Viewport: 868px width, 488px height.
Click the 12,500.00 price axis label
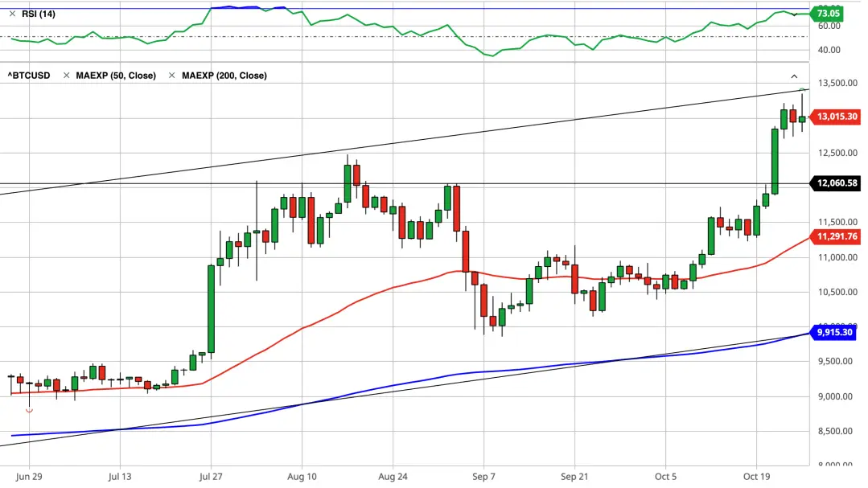coord(837,153)
